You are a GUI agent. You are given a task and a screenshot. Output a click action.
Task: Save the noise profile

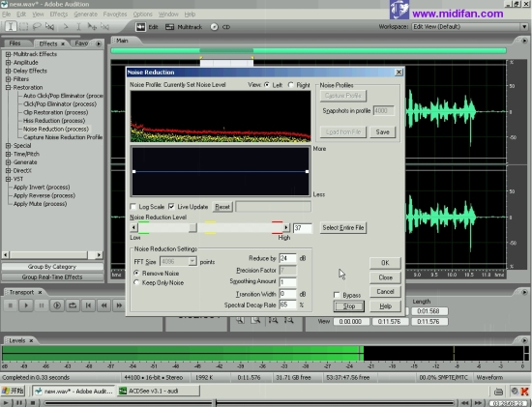(382, 131)
